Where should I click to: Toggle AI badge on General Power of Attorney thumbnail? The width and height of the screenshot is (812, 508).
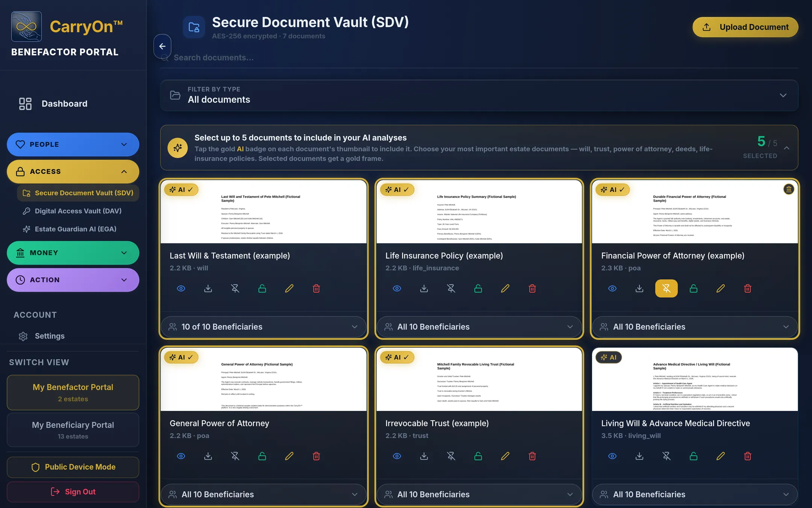tap(181, 357)
